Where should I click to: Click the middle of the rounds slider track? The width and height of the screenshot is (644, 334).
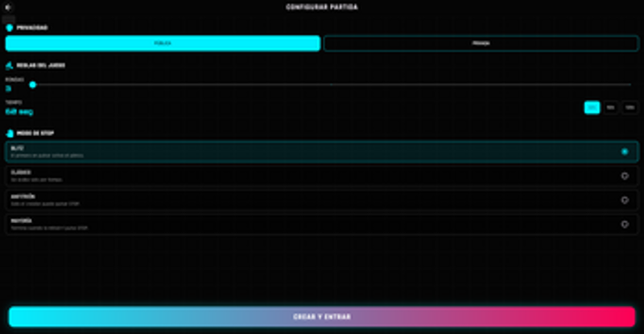coord(332,85)
